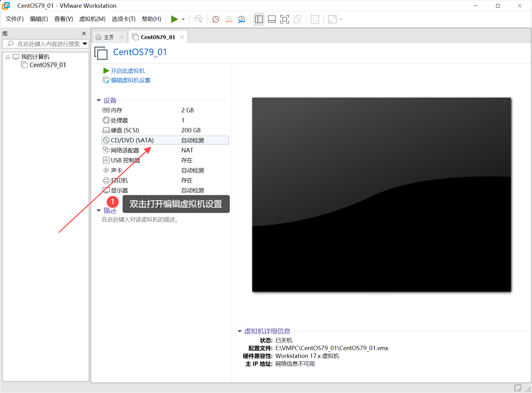Image resolution: width=532 pixels, height=393 pixels.
Task: Click the large VM icon beside CentOS79_01 title
Action: 101,53
